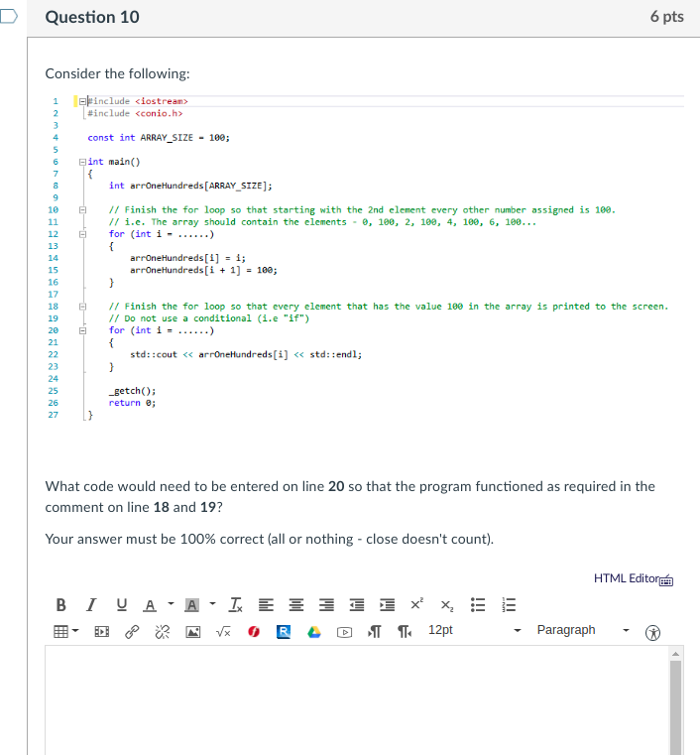This screenshot has height=755, width=700.
Task: Collapse for loop fold at line 12
Action: click(82, 234)
